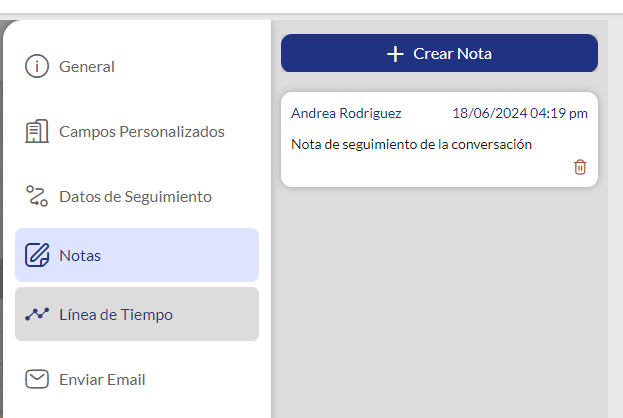
Task: Click the Enviar Email envelope icon
Action: (37, 379)
